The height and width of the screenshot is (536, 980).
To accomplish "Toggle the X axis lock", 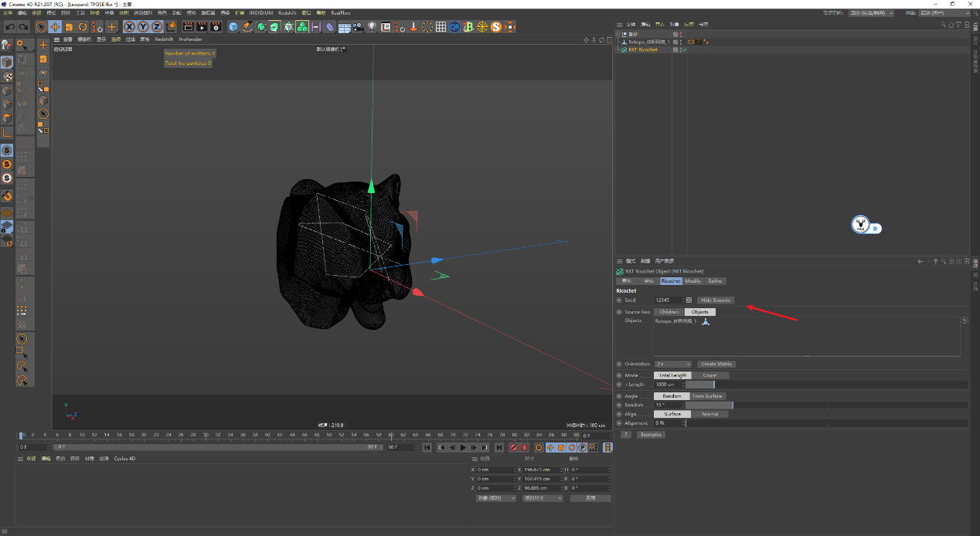I will (x=129, y=27).
